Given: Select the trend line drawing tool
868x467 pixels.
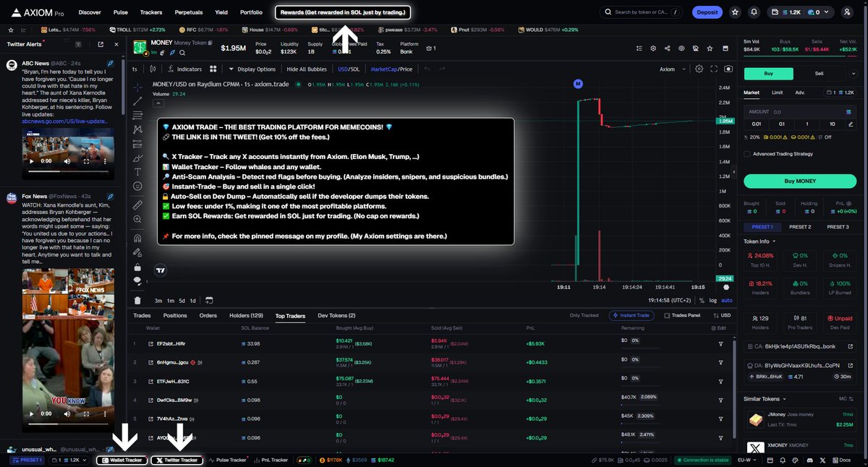Looking at the screenshot, I should (137, 100).
